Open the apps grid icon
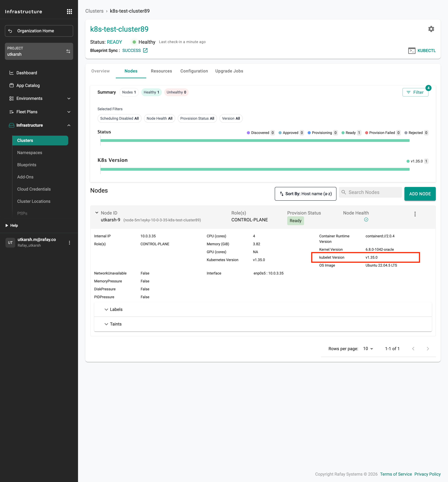448x482 pixels. click(x=69, y=11)
